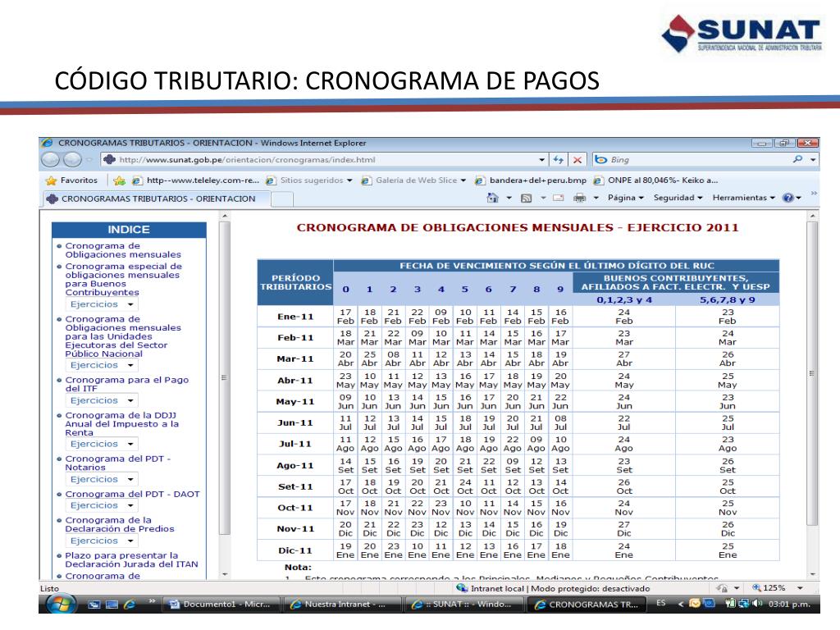The width and height of the screenshot is (840, 630).
Task: Click the zoom magnifier showing 125%
Action: click(756, 587)
